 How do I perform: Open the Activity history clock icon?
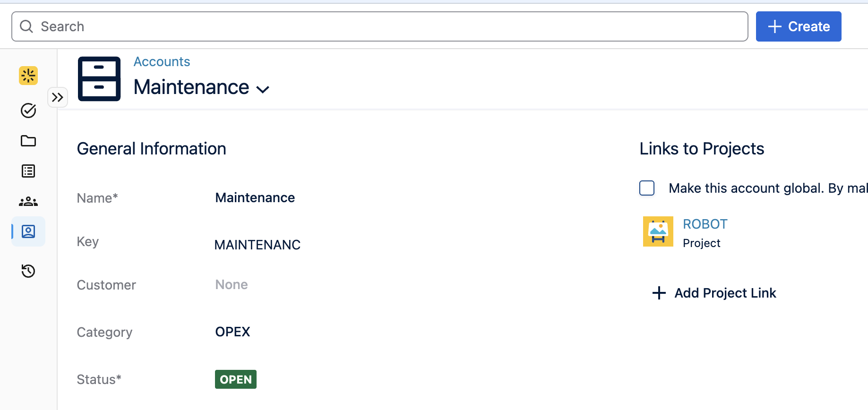click(28, 271)
